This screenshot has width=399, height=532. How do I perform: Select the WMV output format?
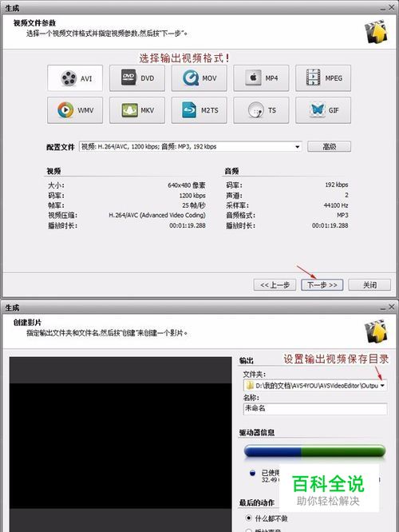tap(75, 110)
